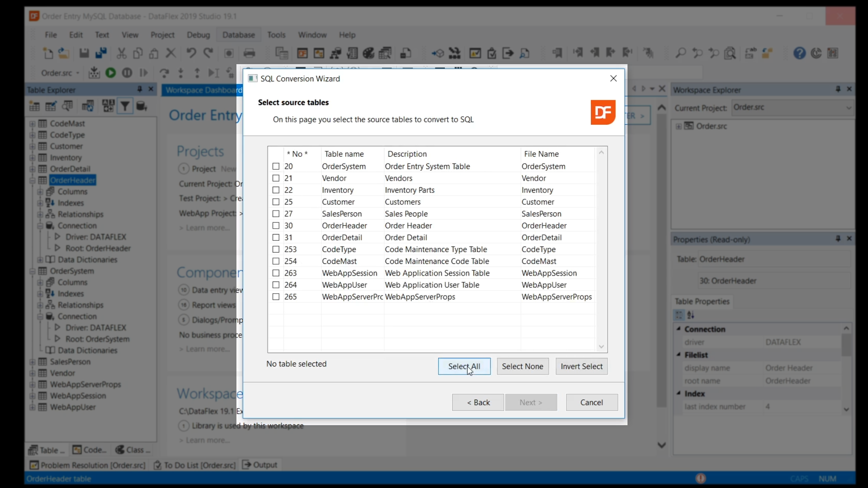Click the Select All button
868x488 pixels.
tap(464, 366)
